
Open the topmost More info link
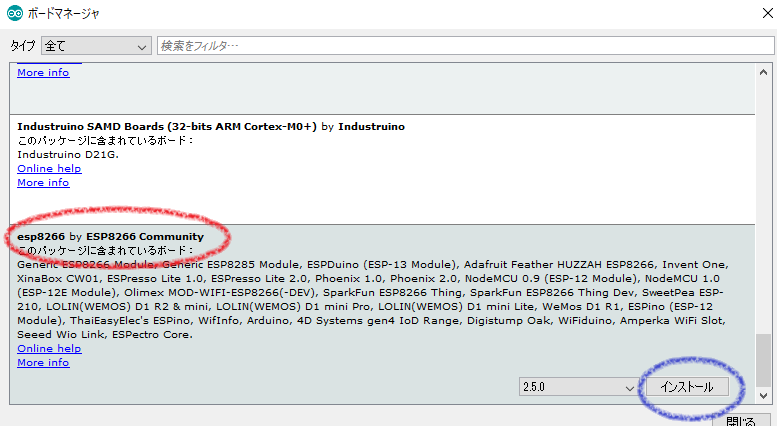click(43, 73)
